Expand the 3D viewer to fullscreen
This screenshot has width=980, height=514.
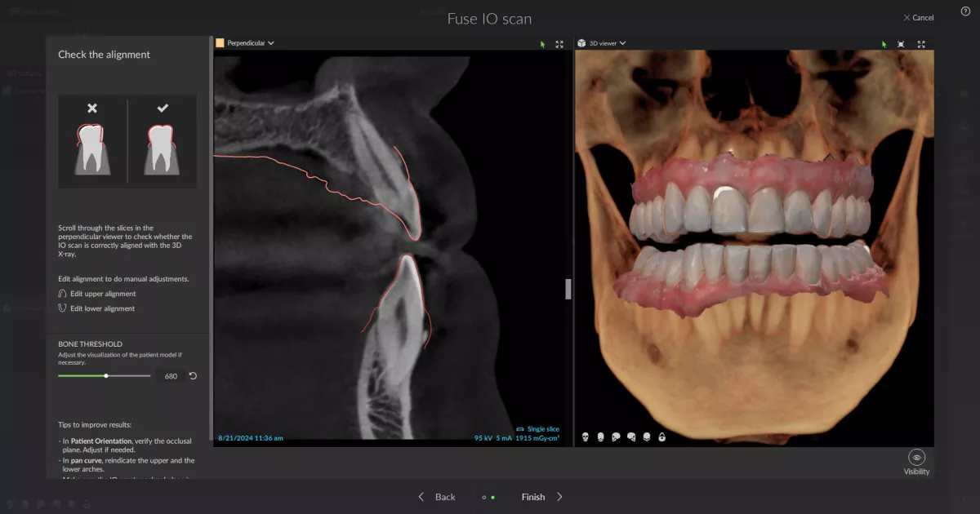click(921, 44)
